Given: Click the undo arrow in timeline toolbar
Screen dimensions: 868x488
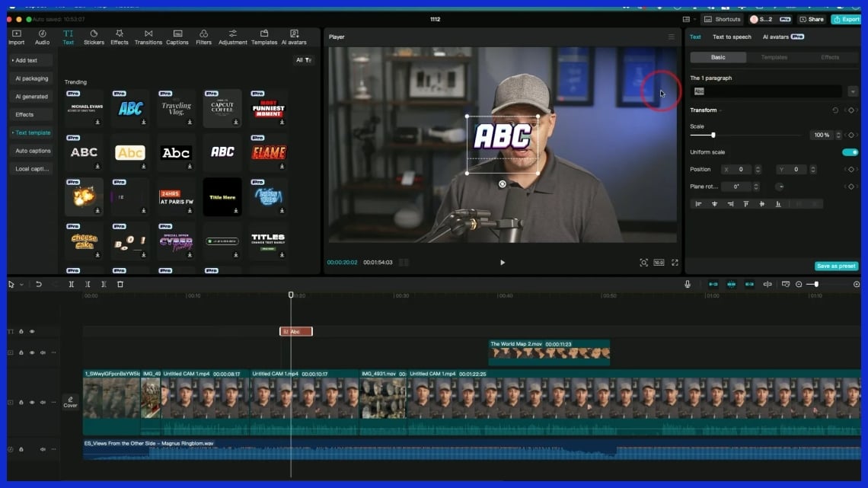Looking at the screenshot, I should coord(39,284).
